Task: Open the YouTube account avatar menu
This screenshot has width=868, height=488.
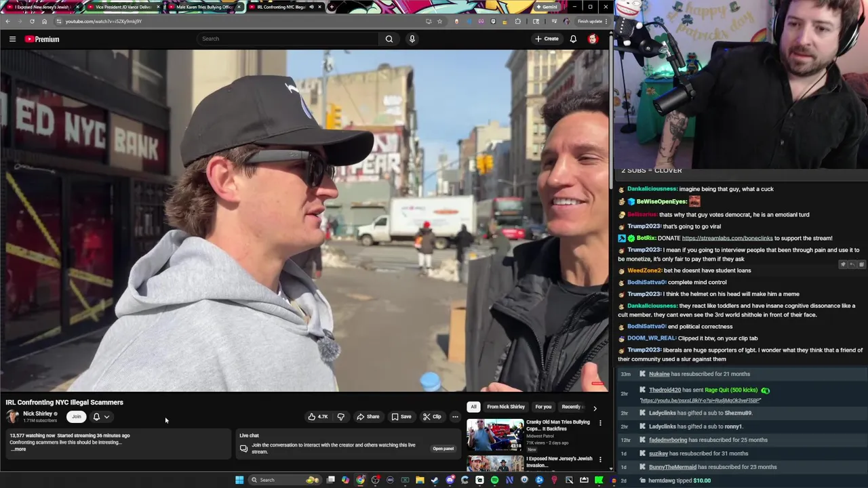Action: pos(593,39)
